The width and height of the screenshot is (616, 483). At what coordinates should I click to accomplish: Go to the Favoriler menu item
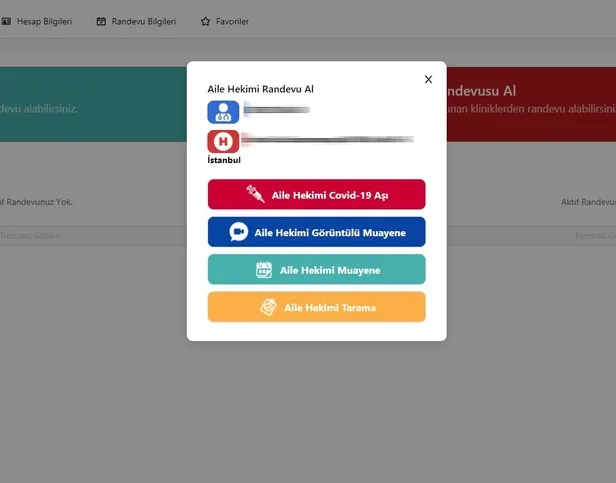tap(232, 21)
